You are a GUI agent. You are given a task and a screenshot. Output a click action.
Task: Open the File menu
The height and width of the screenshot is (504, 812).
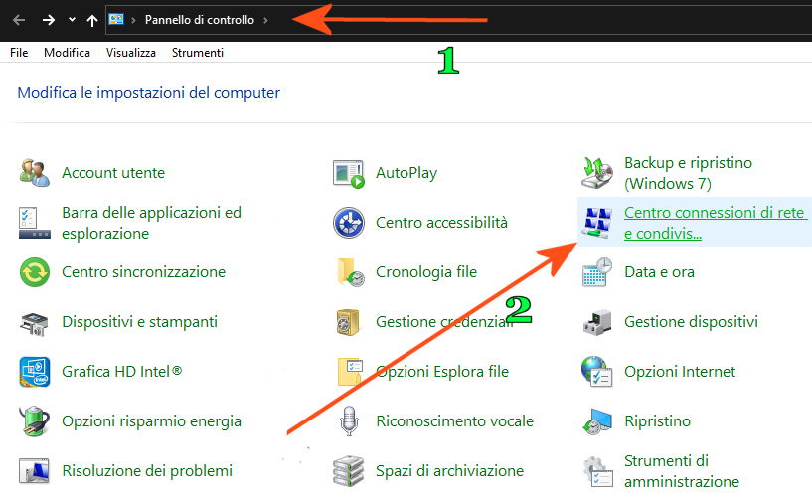click(x=19, y=53)
